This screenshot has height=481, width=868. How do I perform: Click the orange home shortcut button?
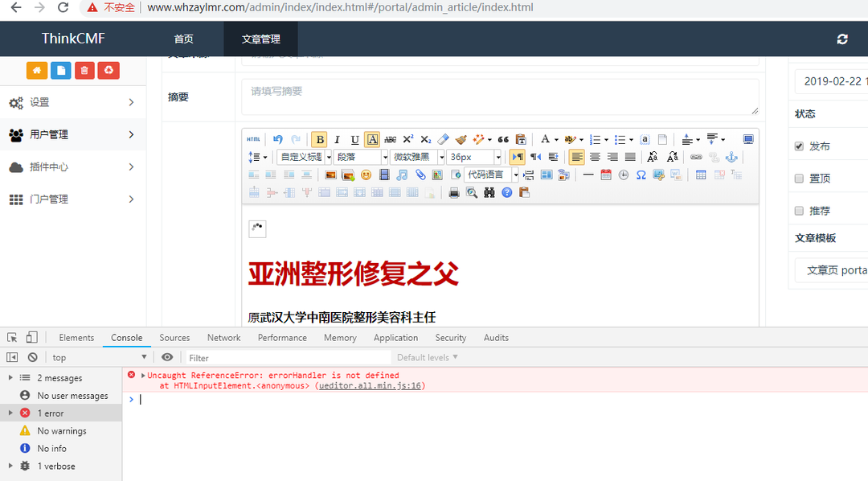[x=36, y=71]
